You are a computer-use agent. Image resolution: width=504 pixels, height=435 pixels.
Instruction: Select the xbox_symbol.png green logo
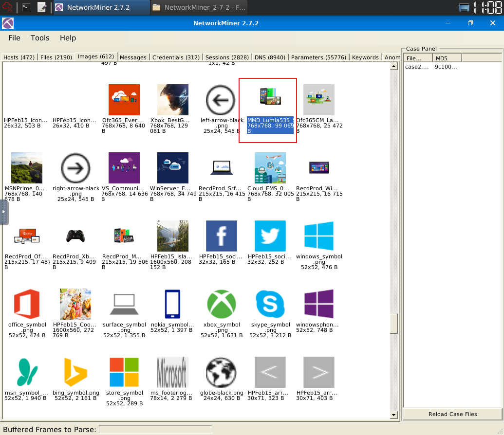[221, 304]
